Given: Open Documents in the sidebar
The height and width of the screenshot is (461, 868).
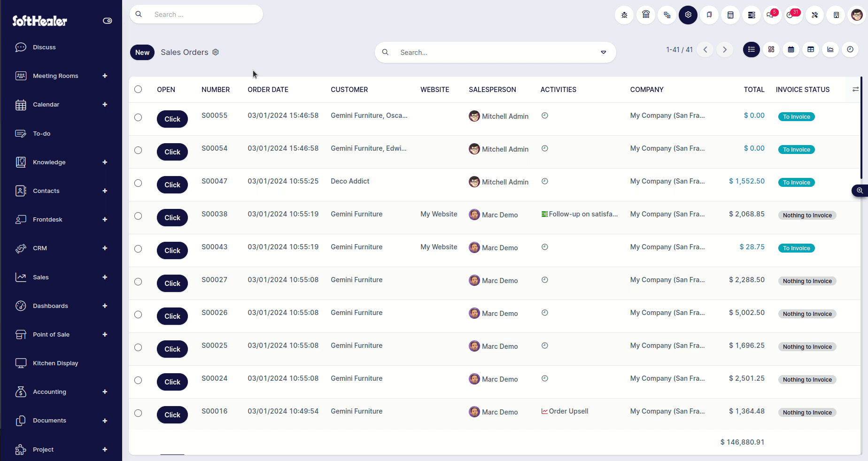Looking at the screenshot, I should pyautogui.click(x=49, y=420).
